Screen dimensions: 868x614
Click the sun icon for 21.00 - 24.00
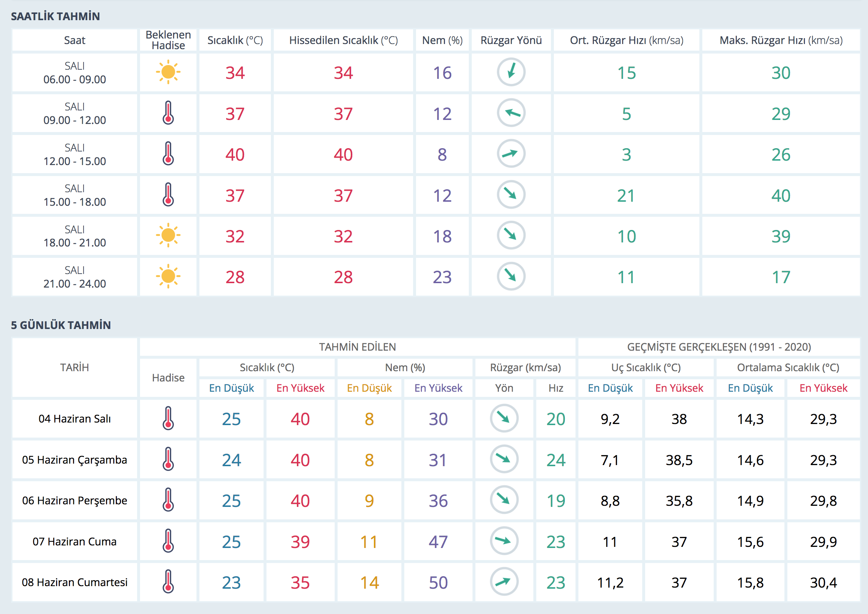tap(168, 276)
